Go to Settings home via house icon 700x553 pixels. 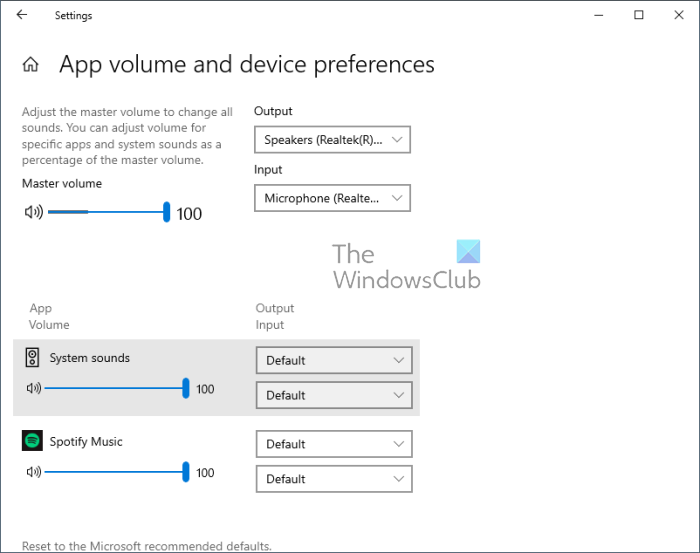(31, 65)
